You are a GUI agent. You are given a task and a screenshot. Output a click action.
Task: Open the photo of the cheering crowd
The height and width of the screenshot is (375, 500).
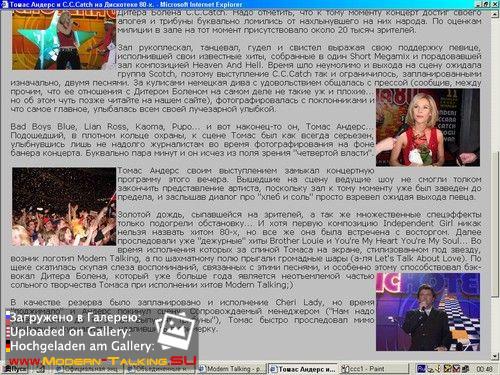coord(64,207)
